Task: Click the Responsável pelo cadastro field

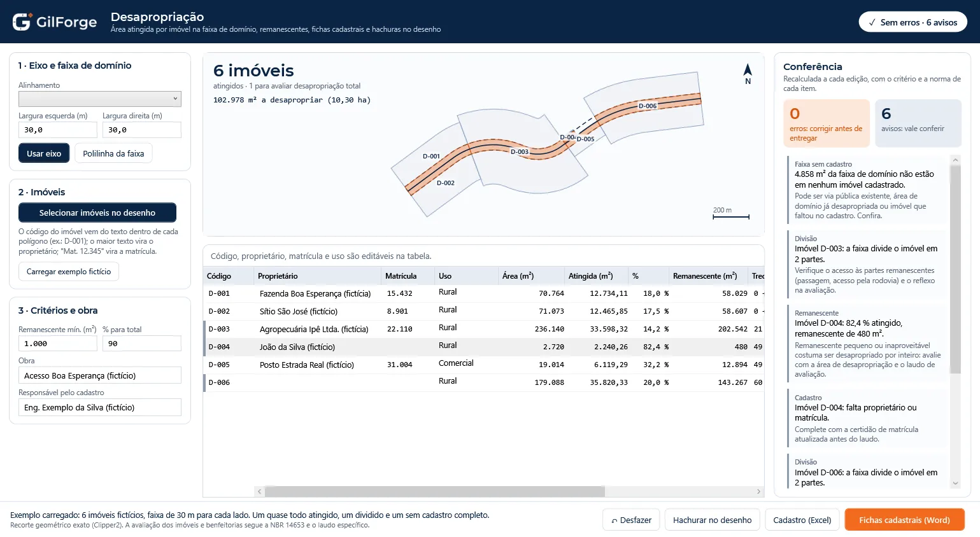Action: click(100, 407)
